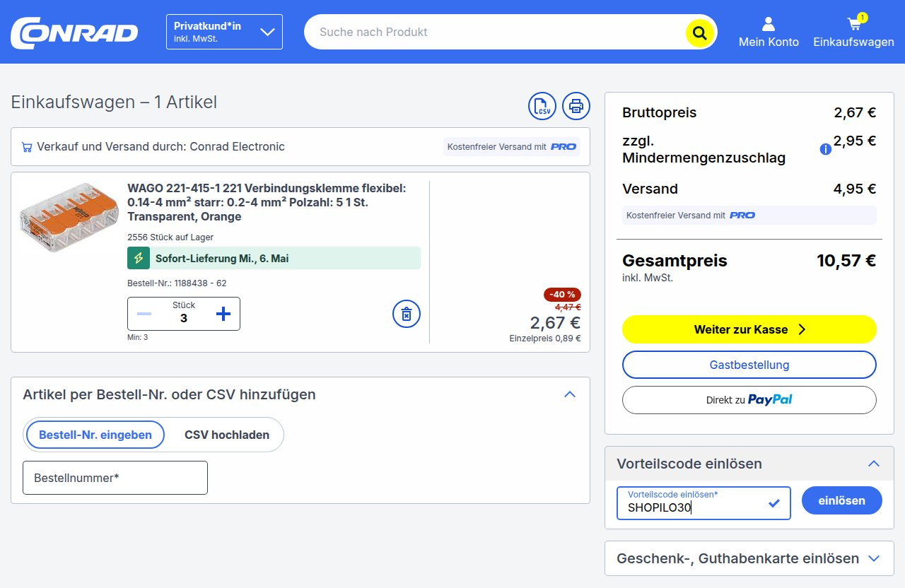Delete WAGO item with trash icon
This screenshot has width=905, height=588.
pos(407,314)
